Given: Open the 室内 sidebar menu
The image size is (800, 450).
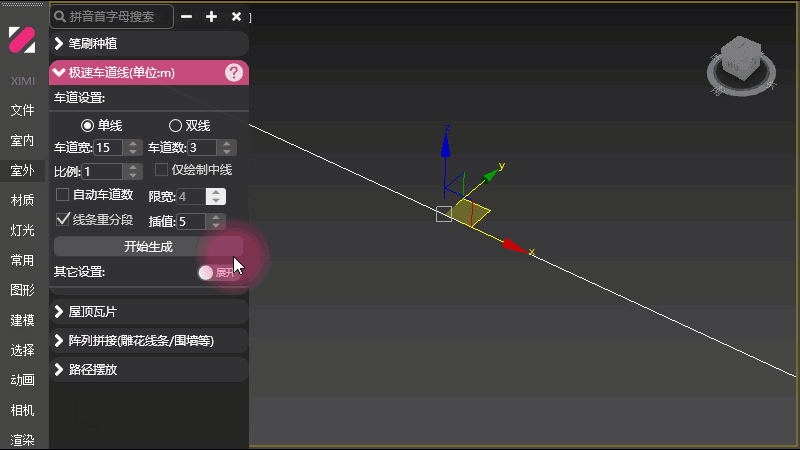Looking at the screenshot, I should click(x=22, y=140).
